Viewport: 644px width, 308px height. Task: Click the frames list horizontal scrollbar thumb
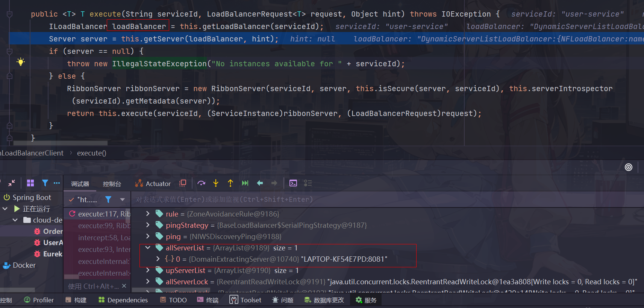coord(71,277)
